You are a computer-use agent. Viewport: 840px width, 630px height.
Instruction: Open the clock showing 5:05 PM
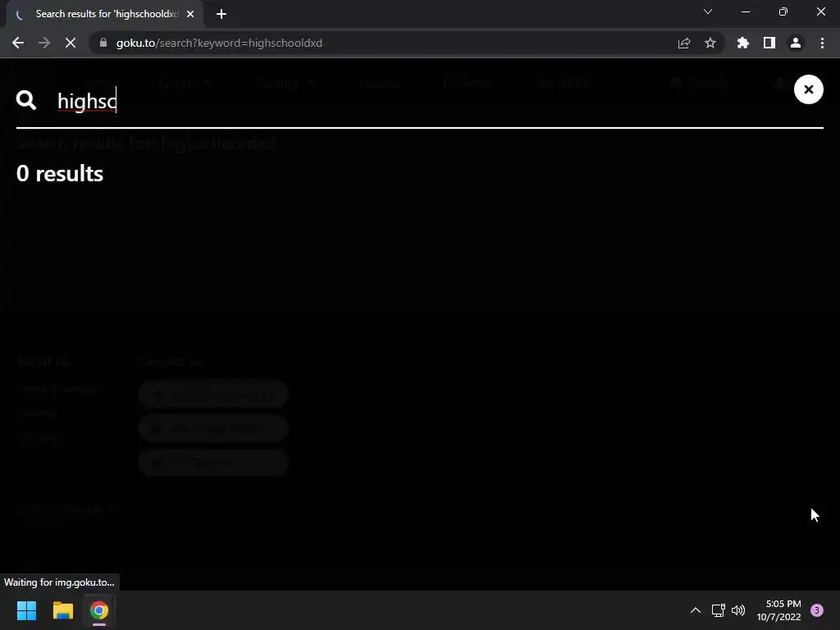(778, 610)
